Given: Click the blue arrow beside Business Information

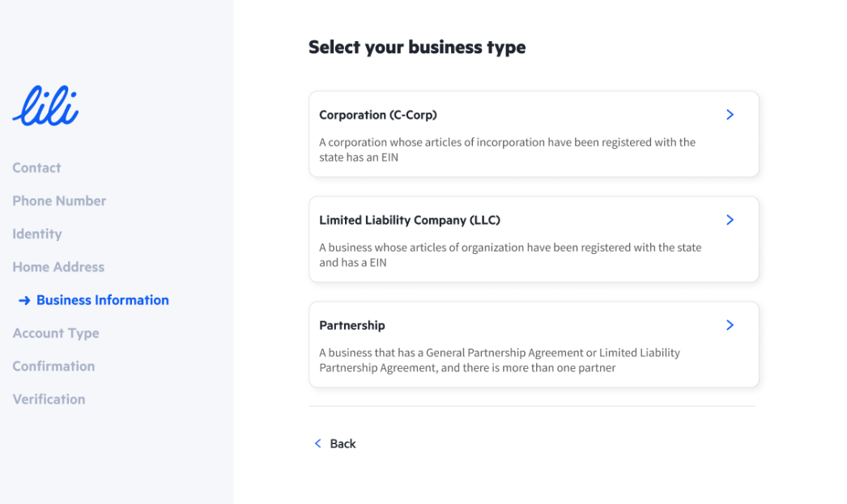Looking at the screenshot, I should pos(24,301).
